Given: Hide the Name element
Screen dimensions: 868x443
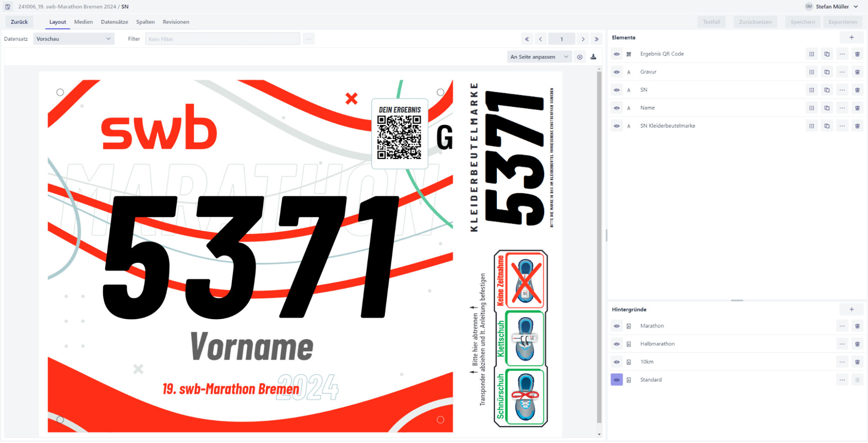Looking at the screenshot, I should pyautogui.click(x=617, y=108).
